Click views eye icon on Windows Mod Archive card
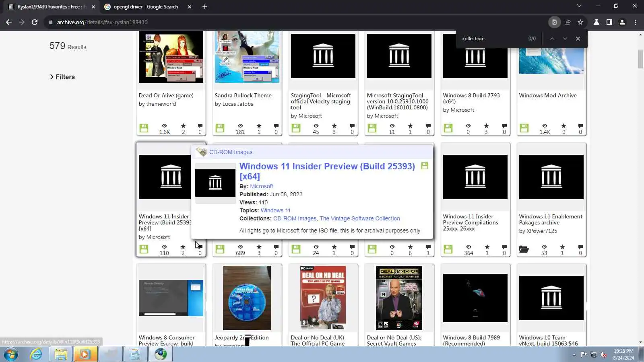Screen dimensions: 644x362 [545, 126]
